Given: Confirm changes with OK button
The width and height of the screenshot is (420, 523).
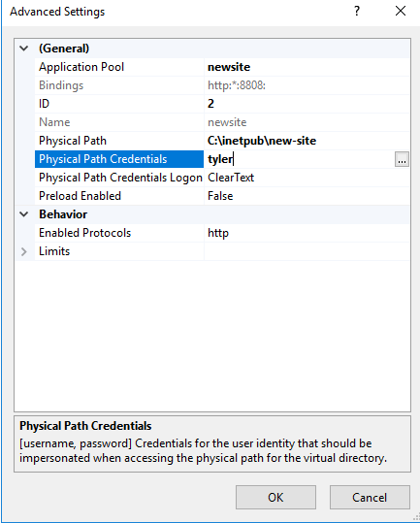Looking at the screenshot, I should click(x=275, y=498).
